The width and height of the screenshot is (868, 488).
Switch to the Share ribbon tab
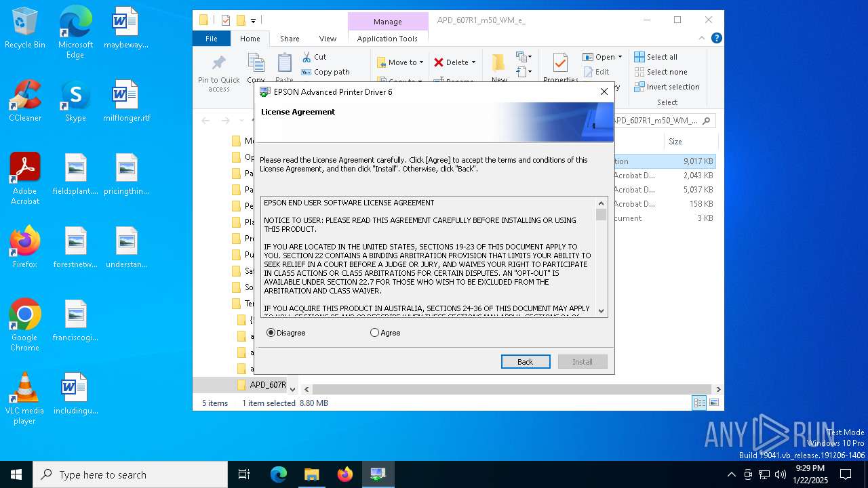point(290,39)
